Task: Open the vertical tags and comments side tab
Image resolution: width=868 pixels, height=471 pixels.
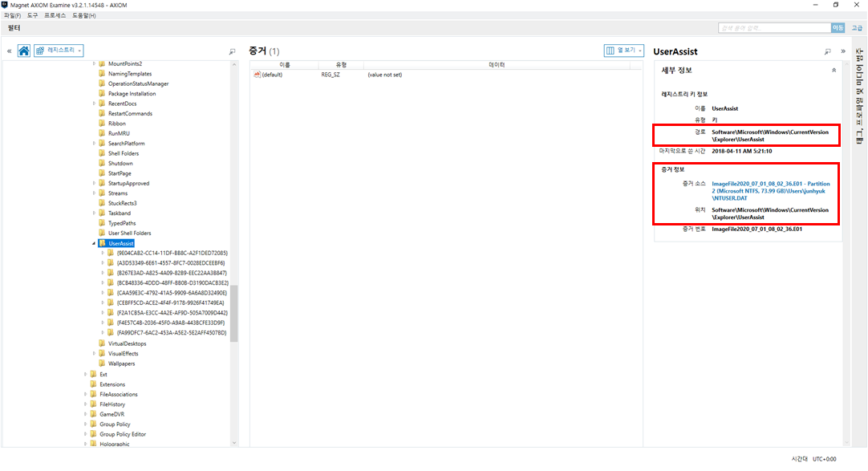Action: click(x=859, y=96)
